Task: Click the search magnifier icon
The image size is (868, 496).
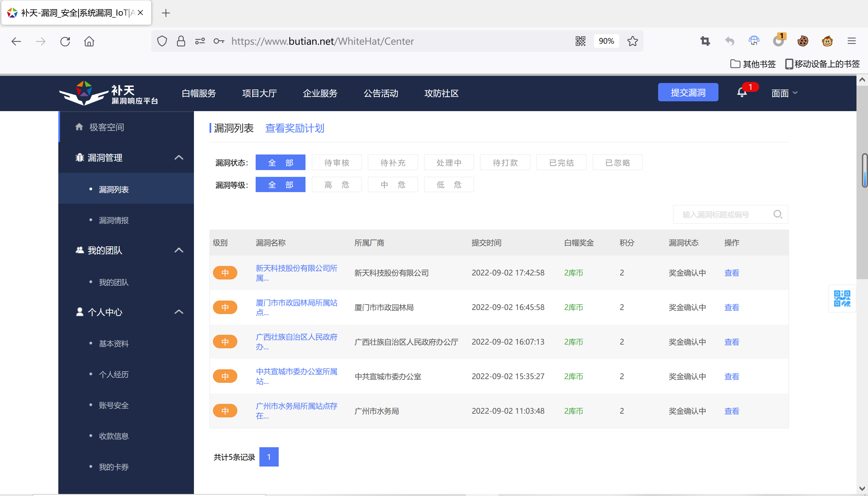Action: tap(778, 214)
